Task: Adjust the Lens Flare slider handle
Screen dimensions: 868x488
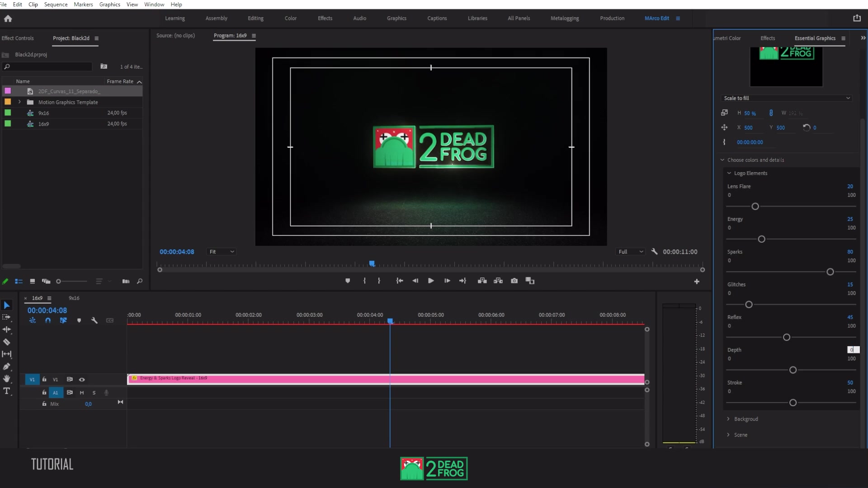Action: (755, 206)
